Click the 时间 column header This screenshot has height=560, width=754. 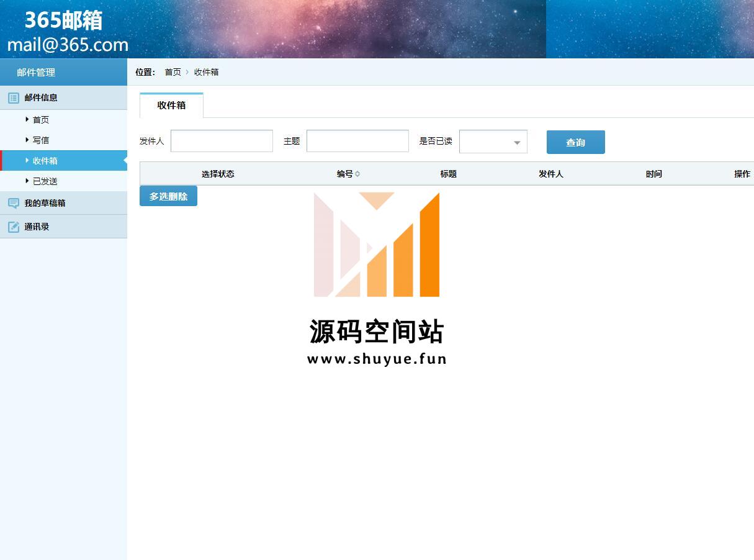653,174
